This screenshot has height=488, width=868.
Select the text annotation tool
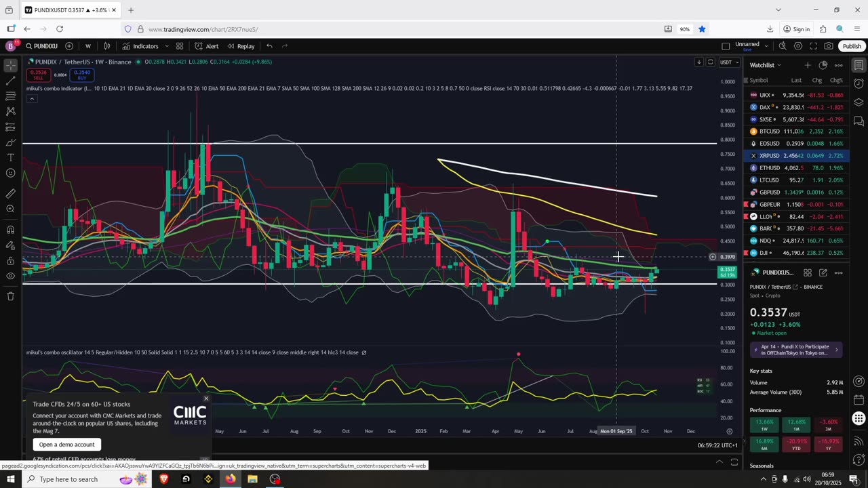10,158
